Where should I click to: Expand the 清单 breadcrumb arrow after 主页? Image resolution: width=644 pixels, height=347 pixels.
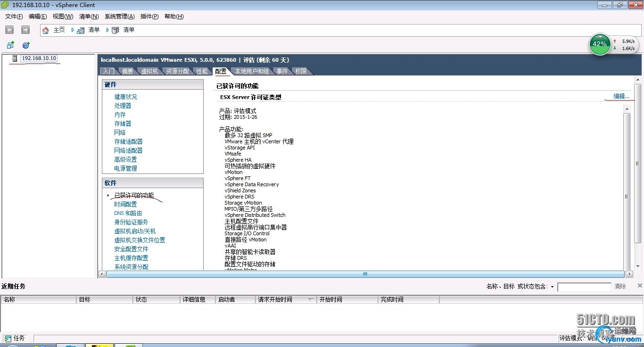[73, 30]
